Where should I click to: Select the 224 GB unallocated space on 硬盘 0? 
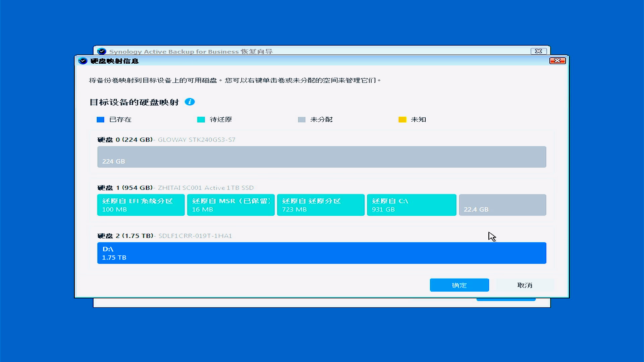click(x=321, y=157)
